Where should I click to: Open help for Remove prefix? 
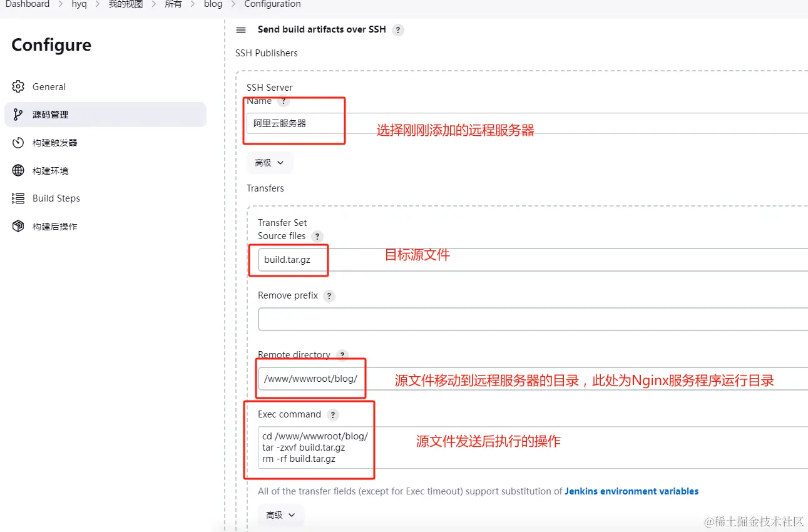point(329,296)
